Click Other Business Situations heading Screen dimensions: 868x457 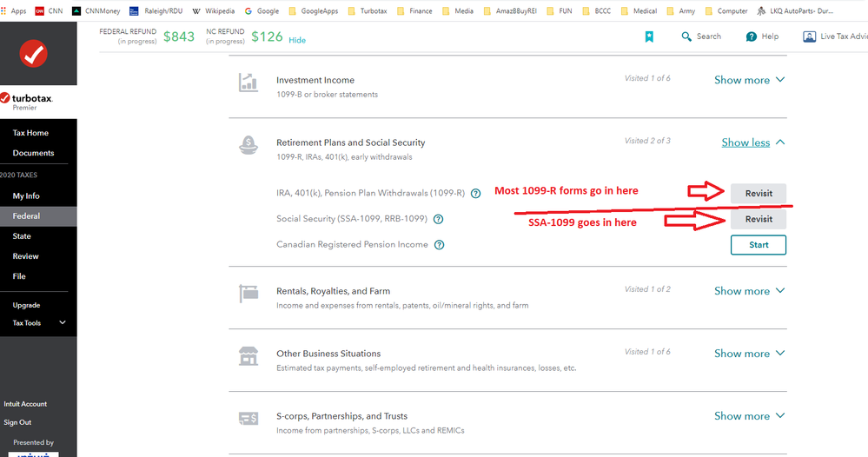click(328, 354)
